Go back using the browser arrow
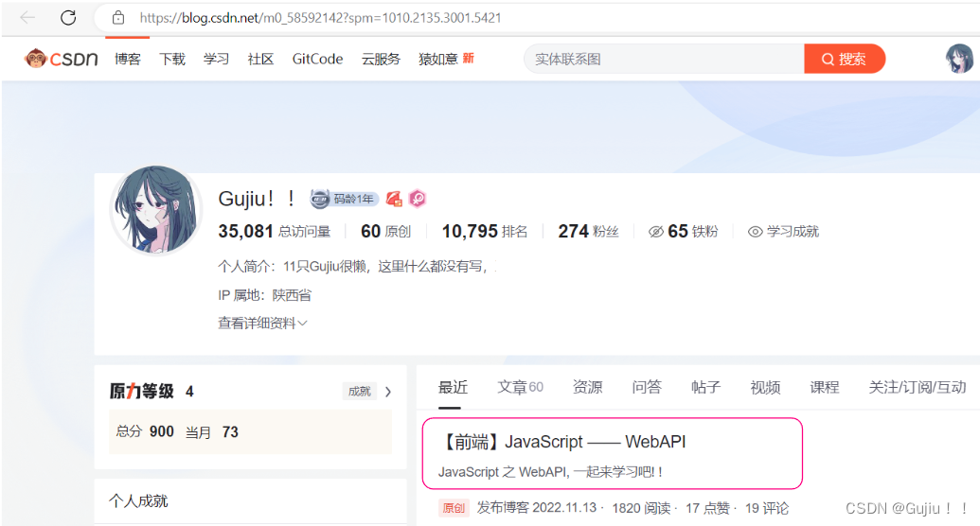Image resolution: width=980 pixels, height=526 pixels. tap(27, 17)
